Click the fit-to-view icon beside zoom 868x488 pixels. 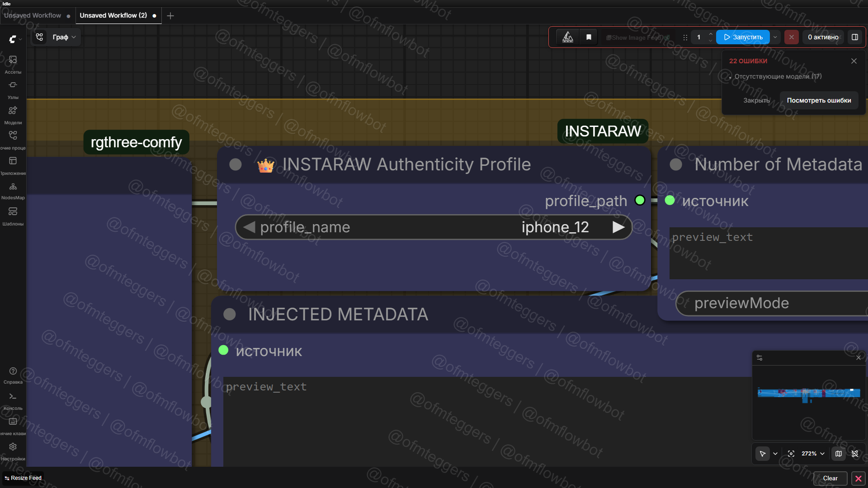point(791,454)
